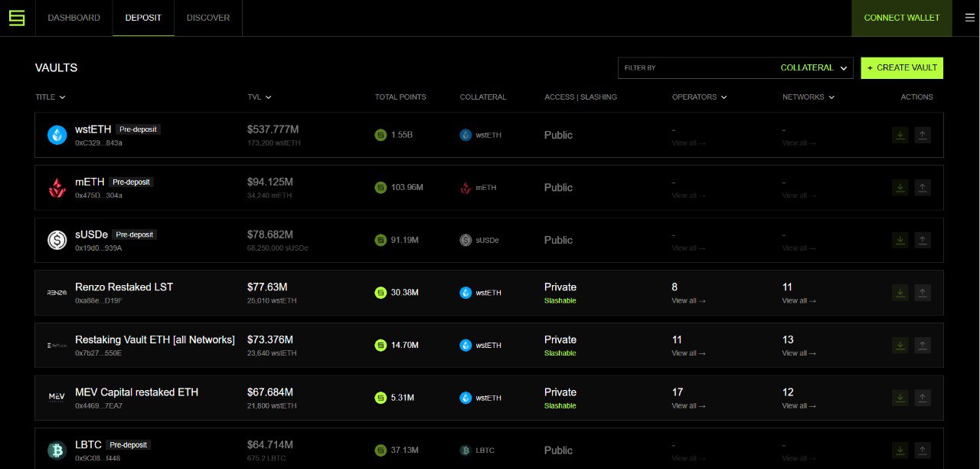Click the LBTC vault bitcoin icon
Image resolution: width=980 pixels, height=469 pixels.
[x=57, y=450]
